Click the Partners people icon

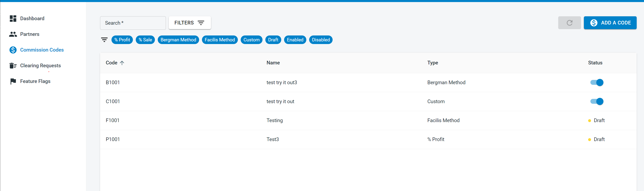pyautogui.click(x=13, y=34)
